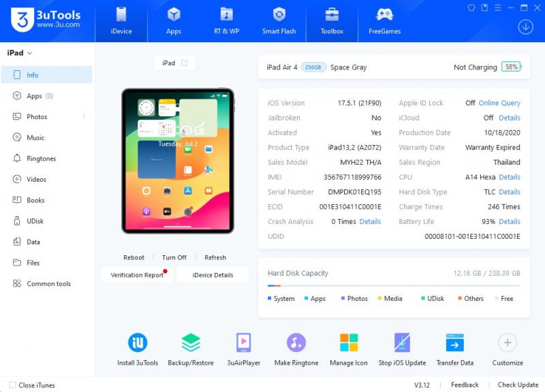Click the Customize plus icon
The width and height of the screenshot is (545, 392).
tap(508, 343)
